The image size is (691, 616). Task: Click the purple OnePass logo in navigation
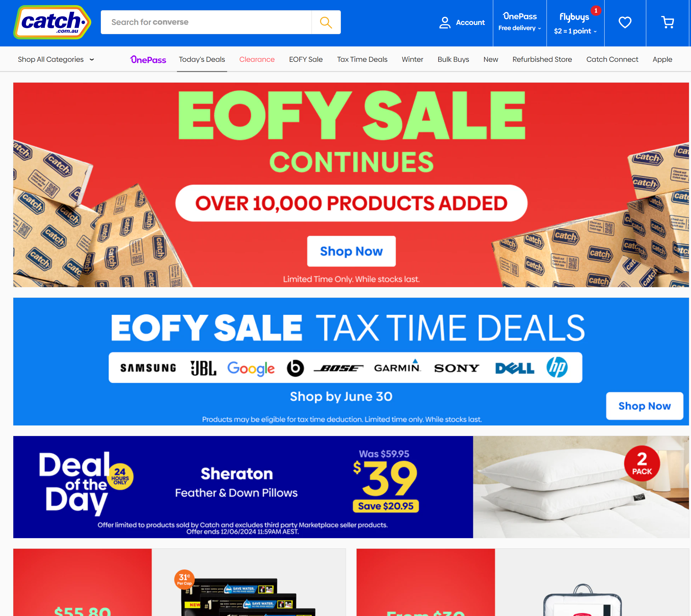click(x=148, y=59)
